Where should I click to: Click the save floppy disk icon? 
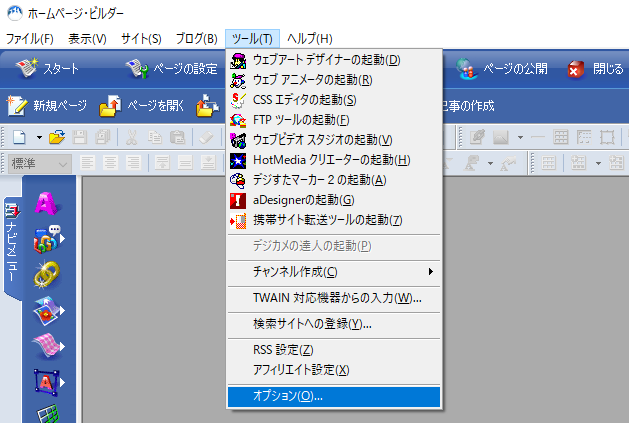point(79,137)
